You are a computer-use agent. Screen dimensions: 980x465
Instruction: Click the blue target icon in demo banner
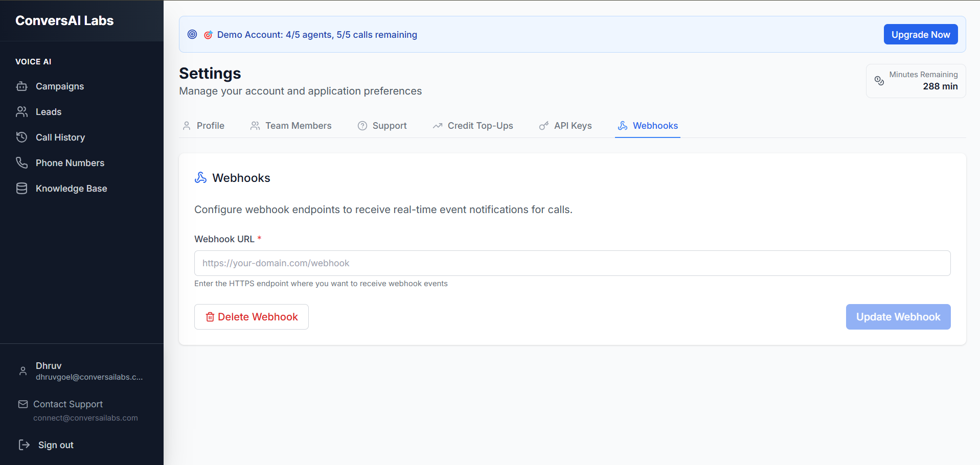click(192, 34)
